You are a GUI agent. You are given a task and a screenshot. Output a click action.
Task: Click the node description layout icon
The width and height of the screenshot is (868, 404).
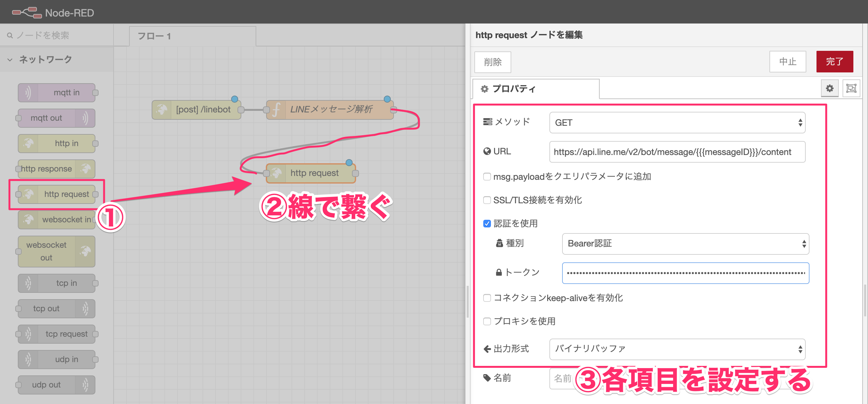[851, 88]
